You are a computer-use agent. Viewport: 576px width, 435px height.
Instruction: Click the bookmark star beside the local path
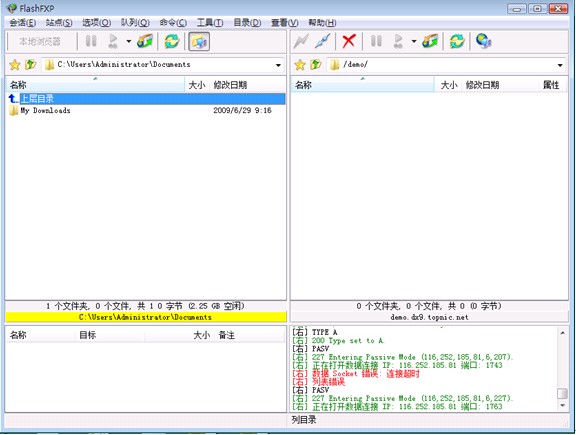tap(15, 65)
